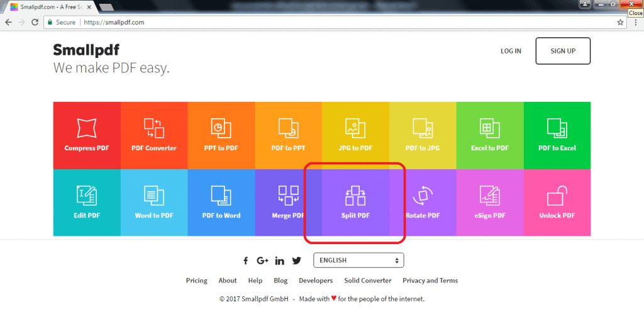Open the Edit PDF tool
This screenshot has width=644, height=312.
87,203
